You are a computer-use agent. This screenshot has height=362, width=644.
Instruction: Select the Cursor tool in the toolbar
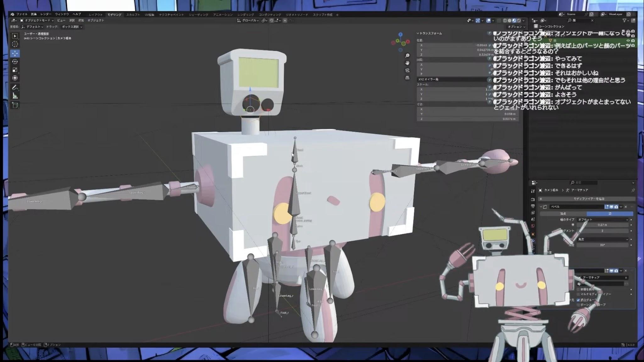click(15, 44)
